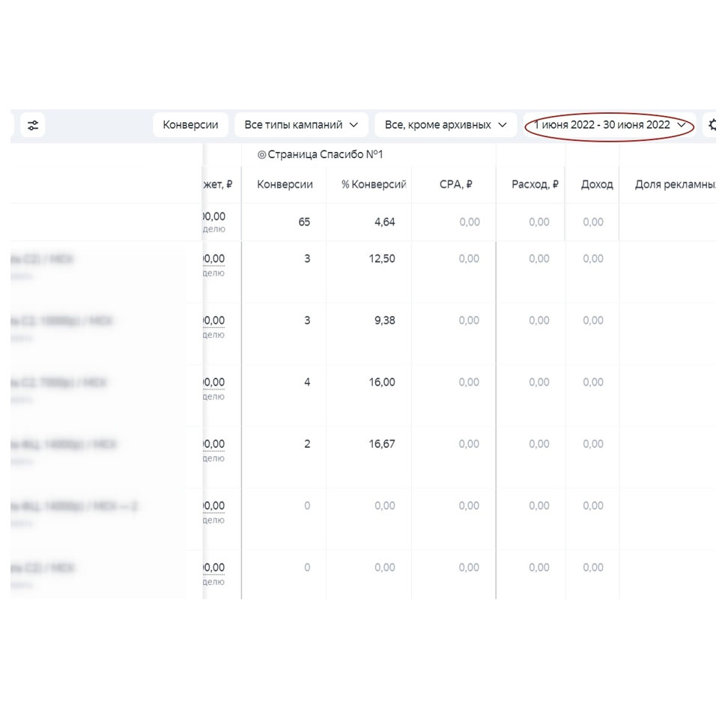This screenshot has width=728, height=728.
Task: Click the underlined budget value in first campaign row
Action: pyautogui.click(x=214, y=258)
